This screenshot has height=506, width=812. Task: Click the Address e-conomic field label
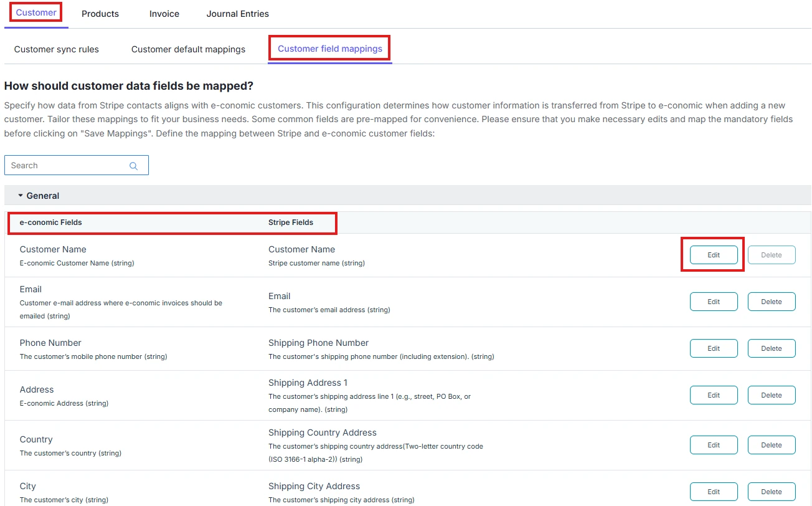(x=37, y=389)
